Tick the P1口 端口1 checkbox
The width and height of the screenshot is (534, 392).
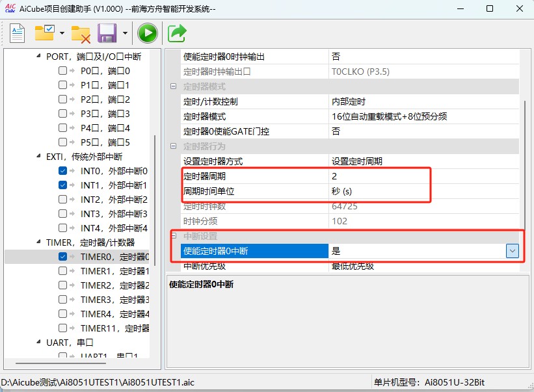point(62,85)
